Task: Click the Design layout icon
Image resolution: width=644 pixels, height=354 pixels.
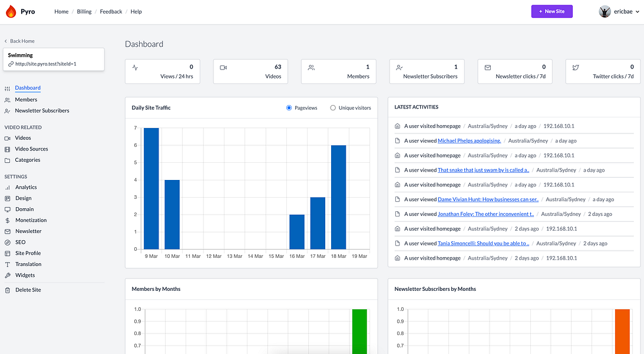Action: point(8,199)
